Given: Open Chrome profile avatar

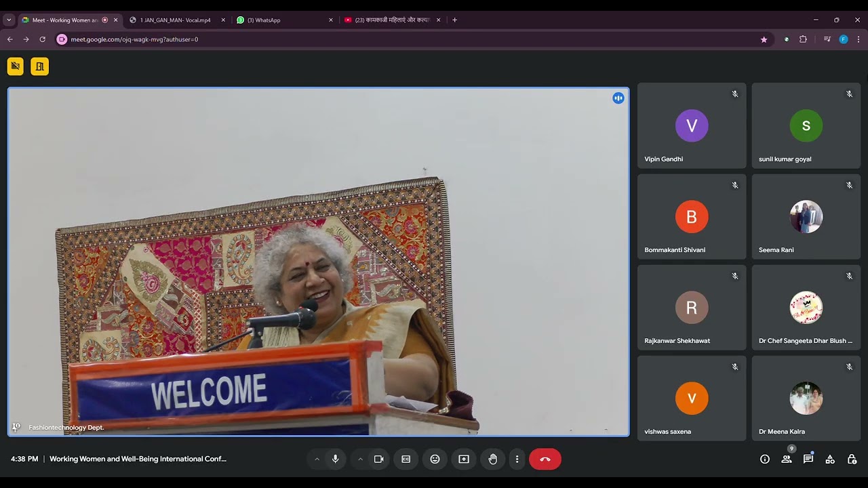Looking at the screenshot, I should 844,39.
